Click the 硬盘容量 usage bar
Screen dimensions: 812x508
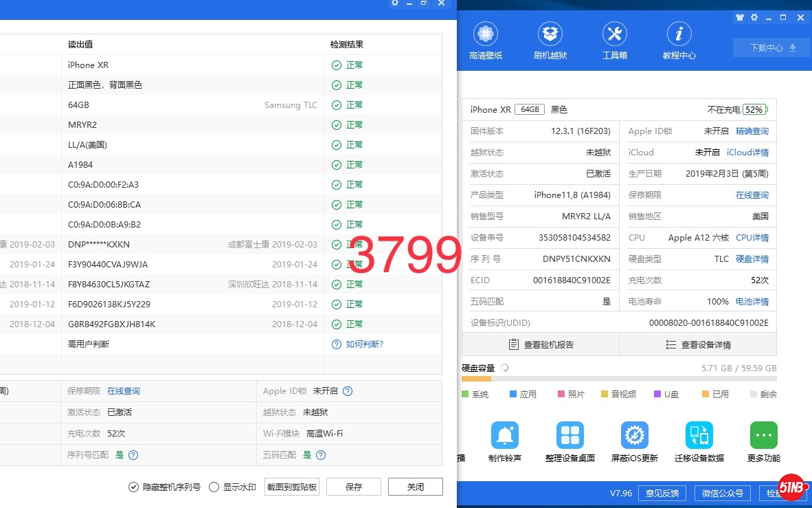click(x=619, y=379)
